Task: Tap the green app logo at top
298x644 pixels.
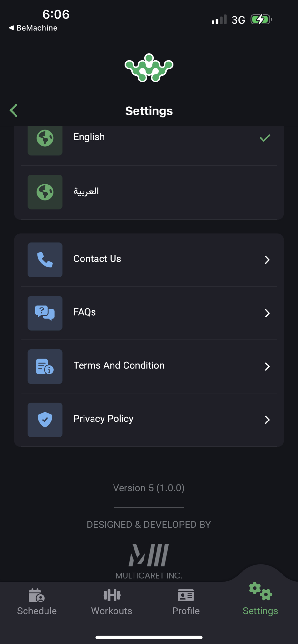Action: (x=149, y=68)
